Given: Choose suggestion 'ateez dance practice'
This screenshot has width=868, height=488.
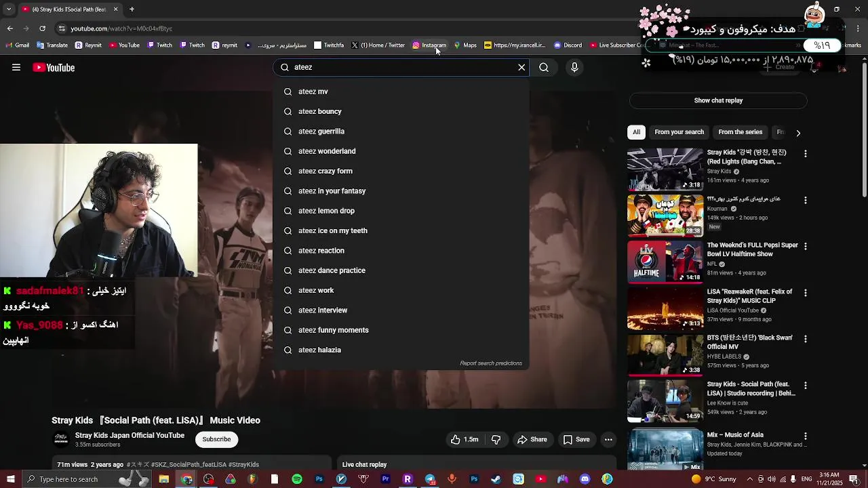Looking at the screenshot, I should click(x=401, y=270).
